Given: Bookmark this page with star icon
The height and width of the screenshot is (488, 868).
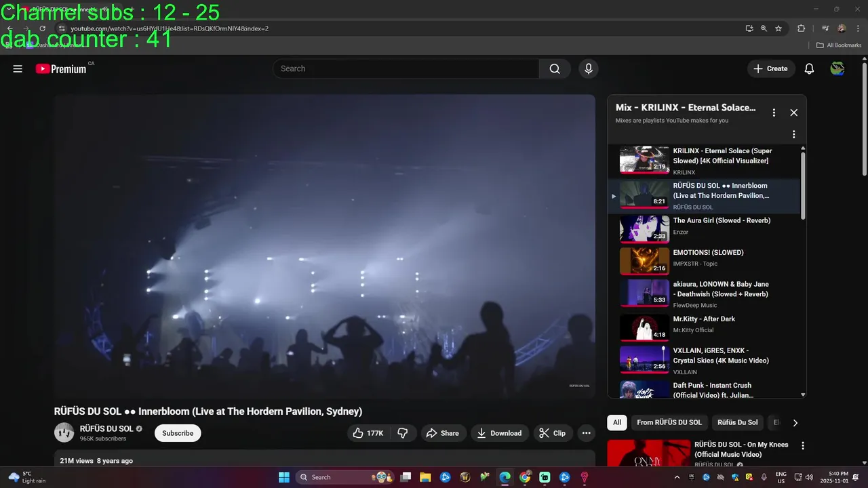Looking at the screenshot, I should [778, 28].
